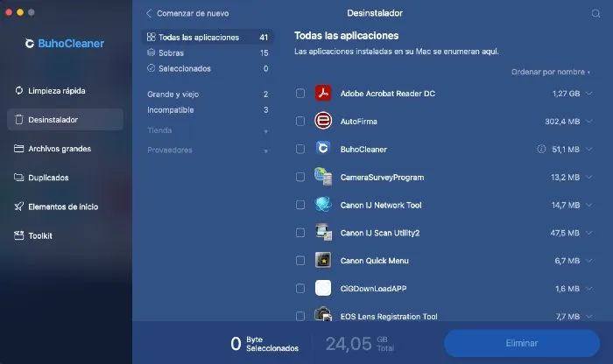Viewport: 613px width, 364px height.
Task: Click the Desinstalador trash icon
Action: (18, 120)
